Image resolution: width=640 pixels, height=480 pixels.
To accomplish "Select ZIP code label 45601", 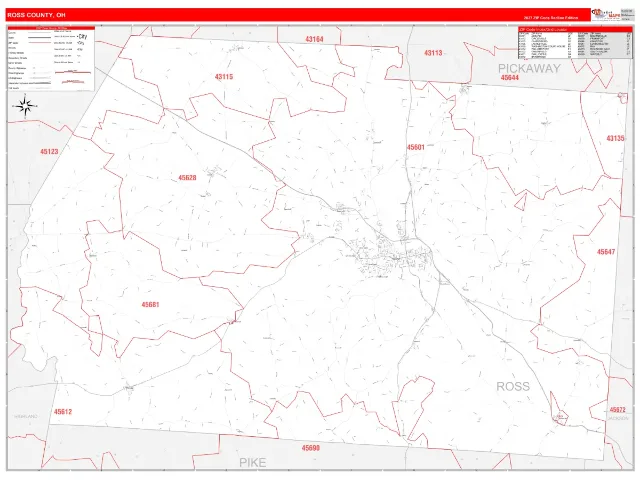I will pyautogui.click(x=416, y=147).
